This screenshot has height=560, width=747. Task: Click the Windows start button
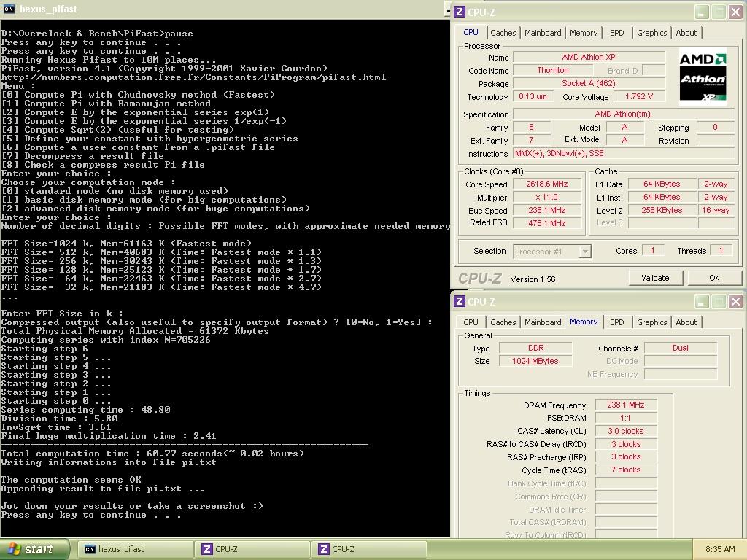34,549
